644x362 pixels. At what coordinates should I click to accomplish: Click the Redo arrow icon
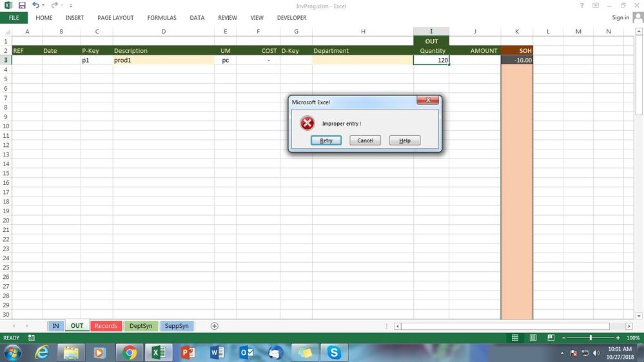click(x=54, y=5)
